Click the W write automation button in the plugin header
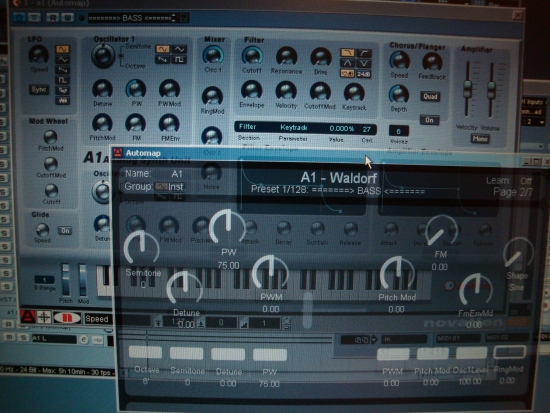550x413 pixels. point(68,18)
